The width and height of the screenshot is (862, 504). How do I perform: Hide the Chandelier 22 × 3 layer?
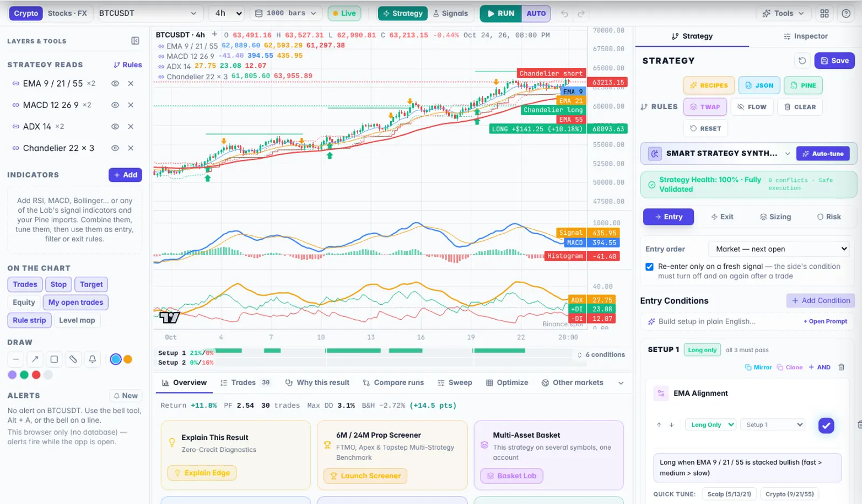[115, 148]
